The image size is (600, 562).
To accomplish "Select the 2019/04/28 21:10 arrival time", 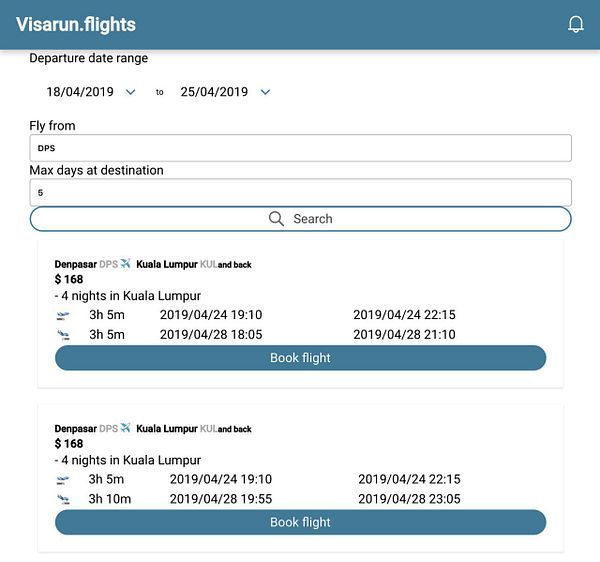I will (x=405, y=335).
